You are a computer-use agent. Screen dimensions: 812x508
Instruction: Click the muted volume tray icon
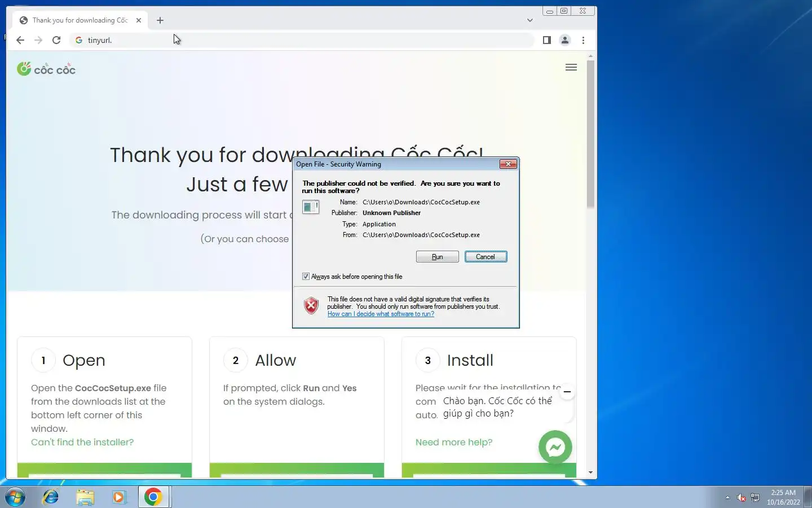click(742, 497)
